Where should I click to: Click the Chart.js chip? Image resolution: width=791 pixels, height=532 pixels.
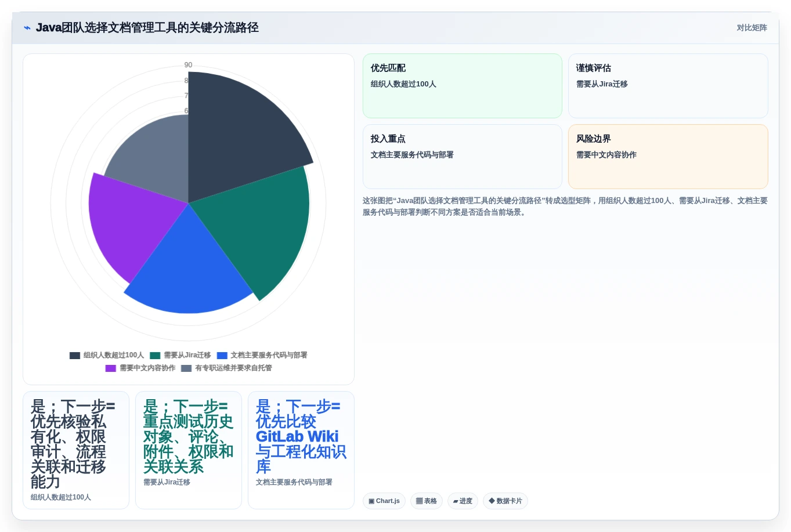tap(384, 501)
